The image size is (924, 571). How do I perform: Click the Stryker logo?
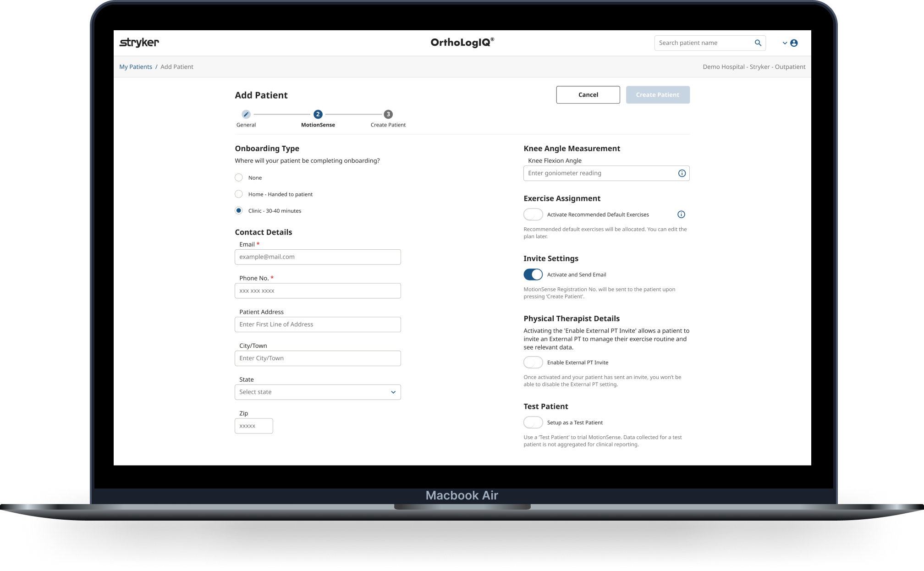click(139, 43)
